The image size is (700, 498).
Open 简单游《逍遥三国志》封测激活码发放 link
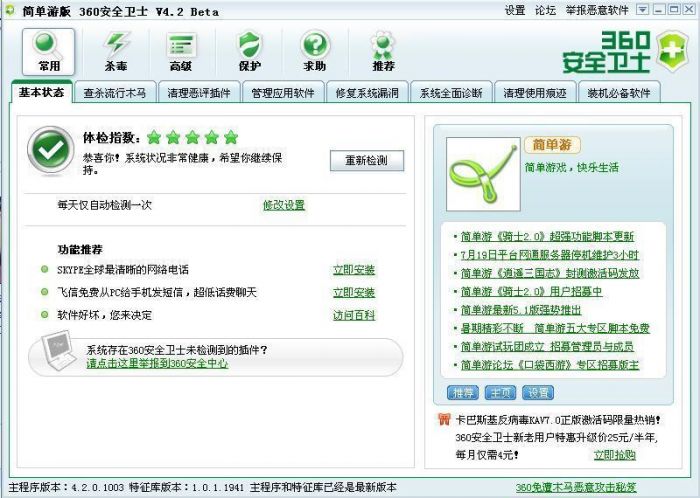550,273
